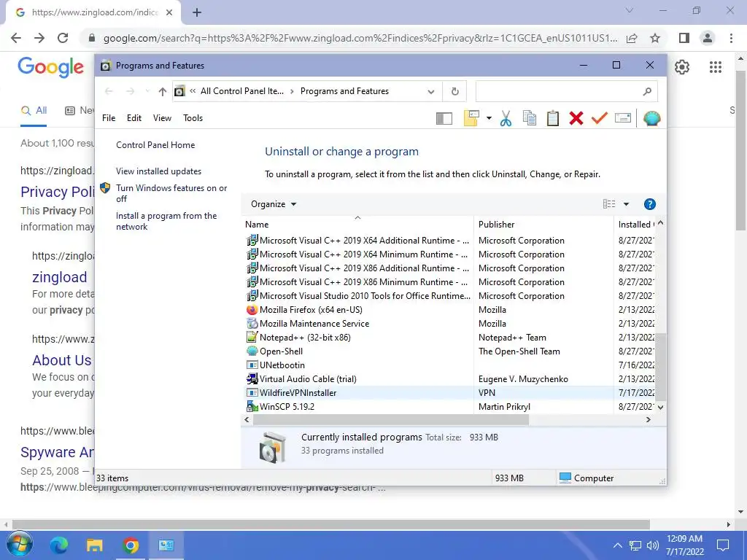This screenshot has width=747, height=560.
Task: Open the Edit menu
Action: coord(134,118)
